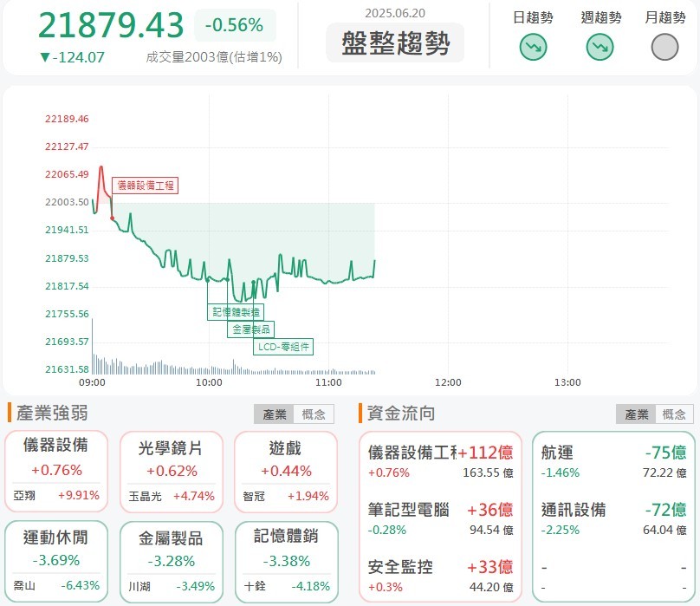Click the LCD-零組件 chart marker label
The height and width of the screenshot is (606, 700).
tap(283, 347)
